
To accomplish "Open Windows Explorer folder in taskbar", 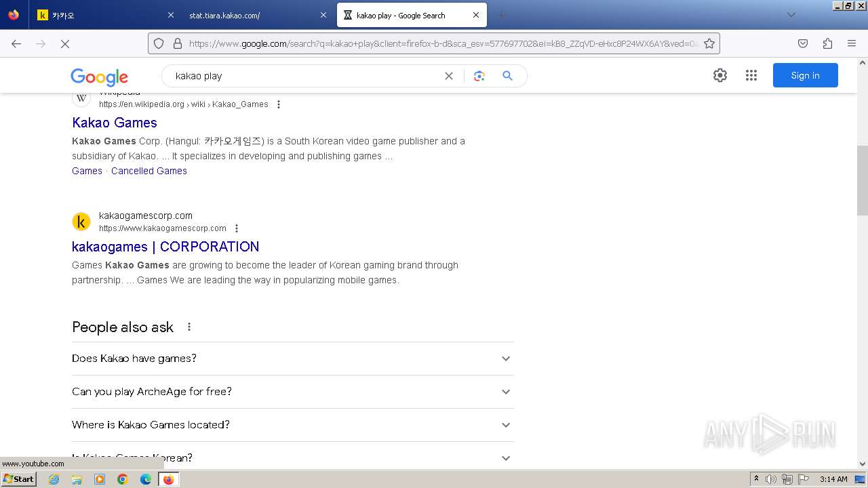I will coord(77,479).
